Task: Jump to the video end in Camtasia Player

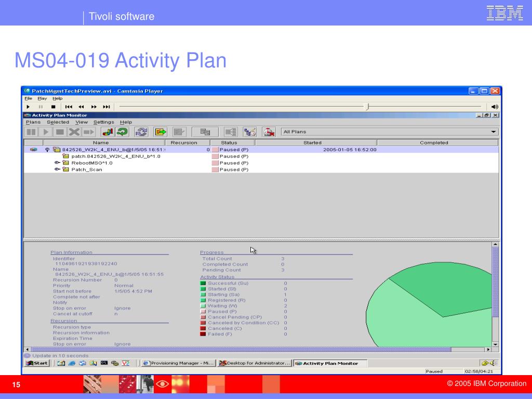Action: pyautogui.click(x=107, y=107)
